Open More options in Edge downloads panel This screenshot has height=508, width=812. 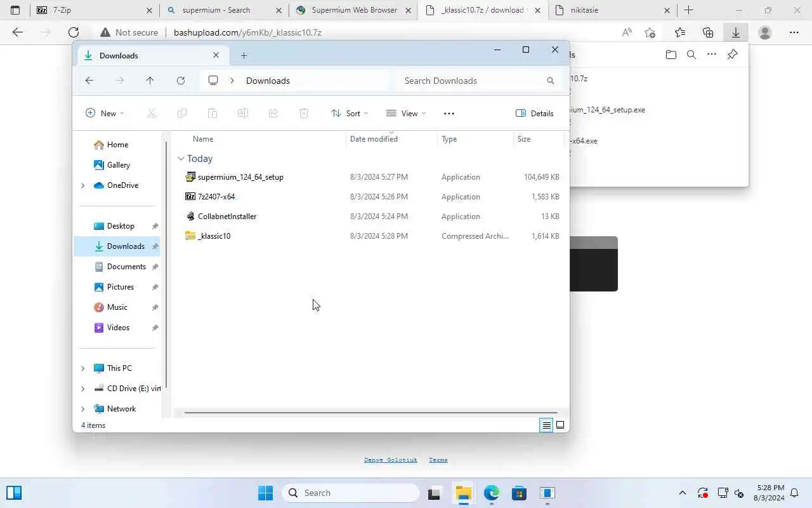pyautogui.click(x=712, y=55)
